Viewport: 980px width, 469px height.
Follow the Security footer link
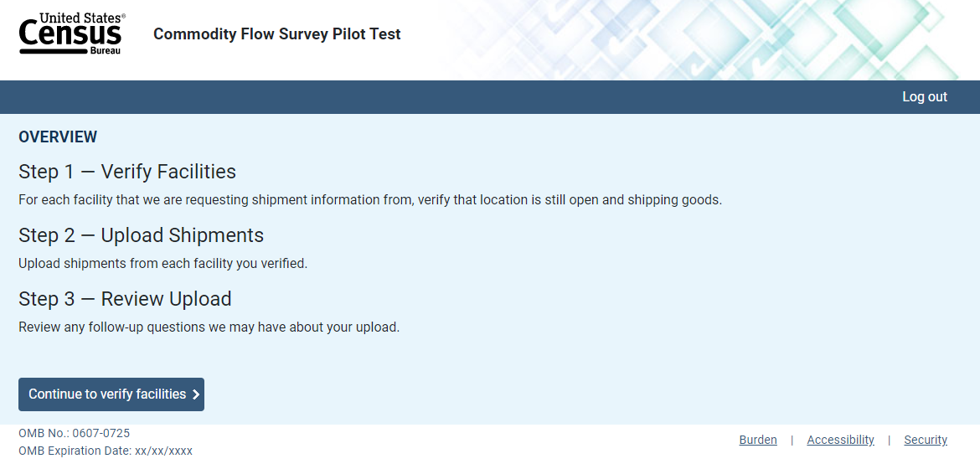926,440
